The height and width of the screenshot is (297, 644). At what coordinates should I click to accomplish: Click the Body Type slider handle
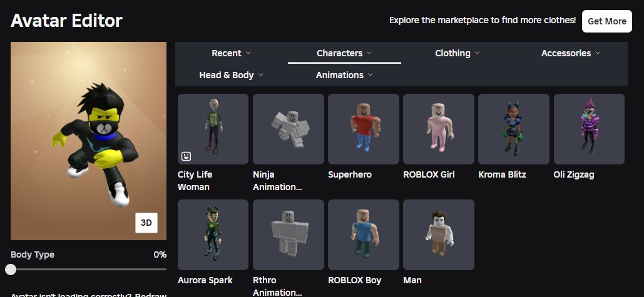tap(11, 269)
